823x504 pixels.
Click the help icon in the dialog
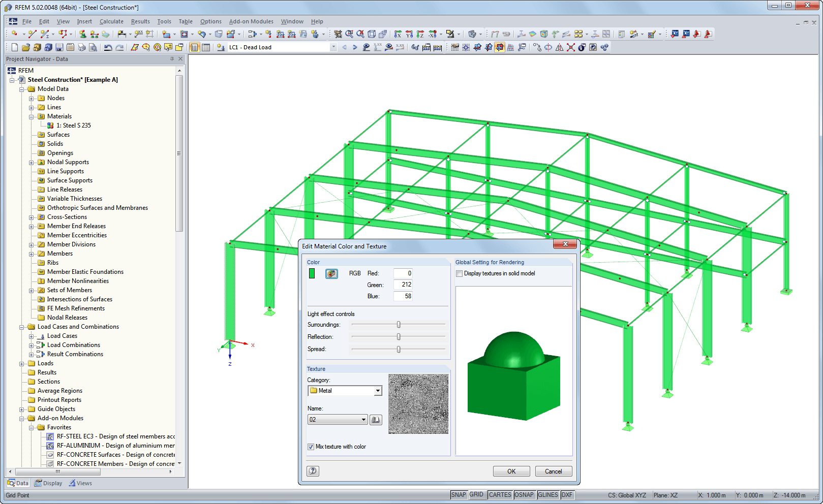313,471
